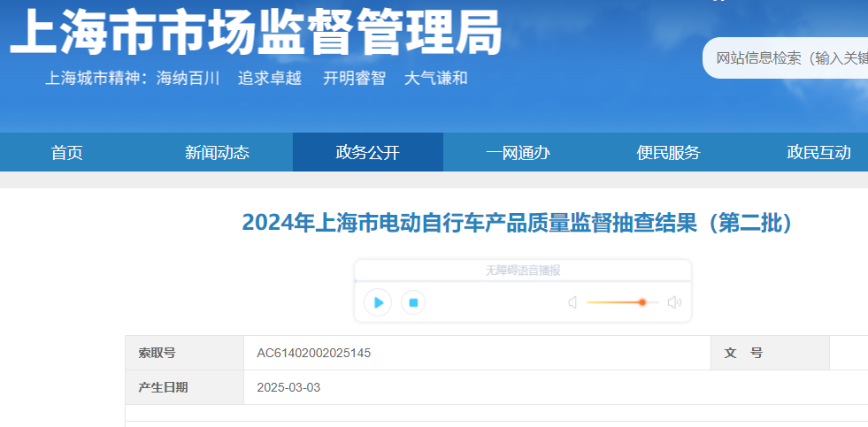Image resolution: width=868 pixels, height=427 pixels.
Task: Click the article title about 电动自行车抽查结果
Action: click(518, 224)
